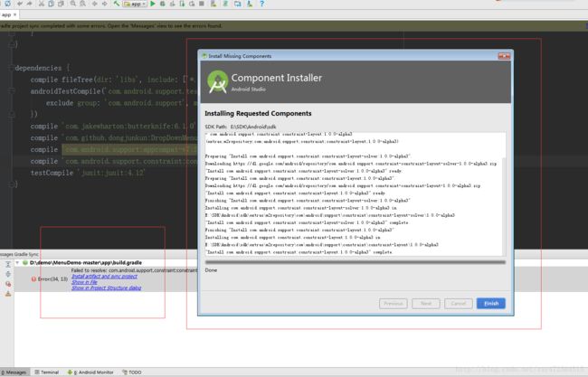Collapse the build.gradle node in Messages
588x377 pixels.
pos(17,263)
